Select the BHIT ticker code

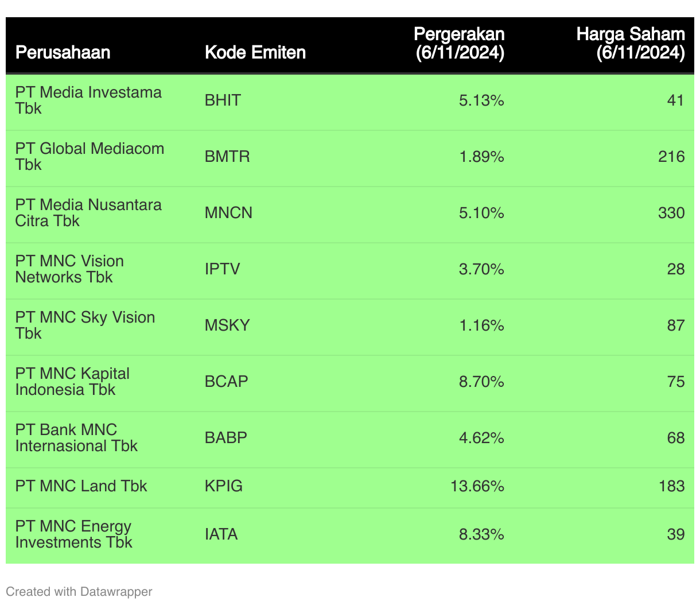[x=223, y=100]
